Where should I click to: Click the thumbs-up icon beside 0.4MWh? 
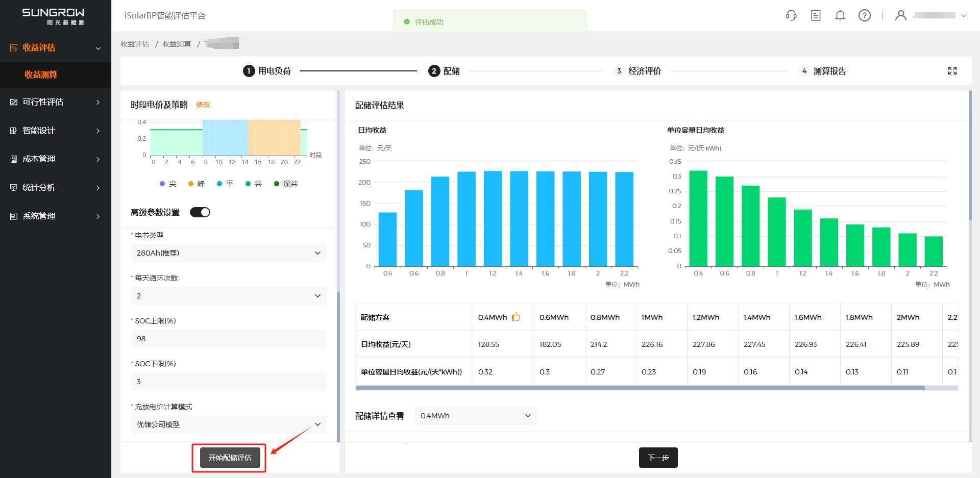[516, 317]
